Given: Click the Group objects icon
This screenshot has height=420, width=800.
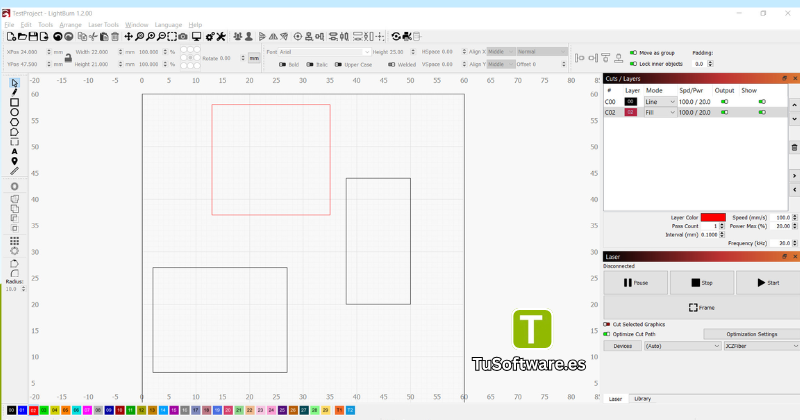Looking at the screenshot, I should pyautogui.click(x=238, y=36).
